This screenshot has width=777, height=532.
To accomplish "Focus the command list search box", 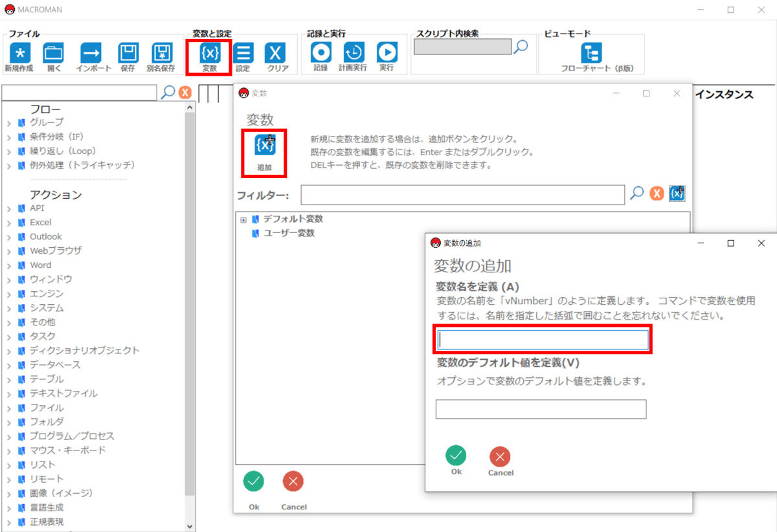I will click(x=80, y=93).
